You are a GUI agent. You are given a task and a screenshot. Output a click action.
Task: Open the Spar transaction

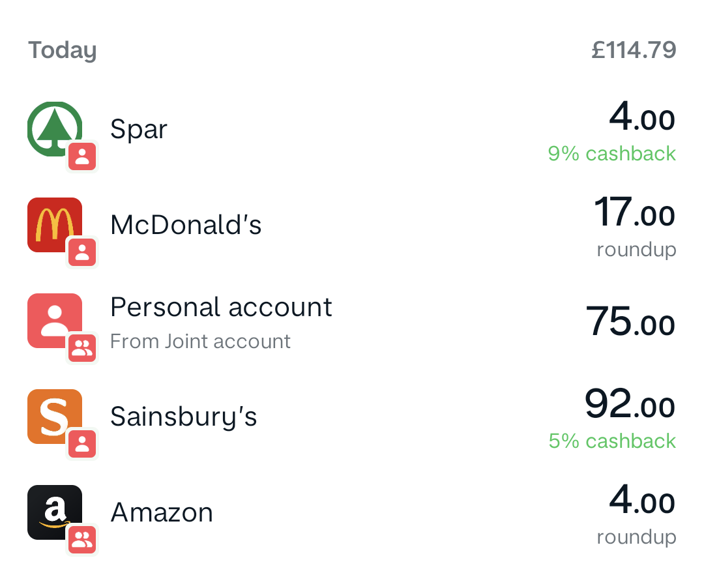click(139, 129)
